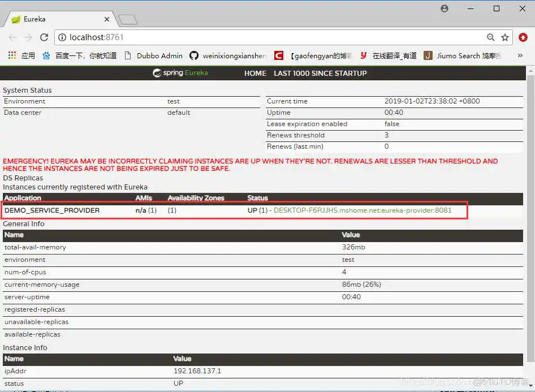Image resolution: width=535 pixels, height=392 pixels.
Task: Open LAST 1000 SINCE STARTUP page
Action: tap(320, 73)
